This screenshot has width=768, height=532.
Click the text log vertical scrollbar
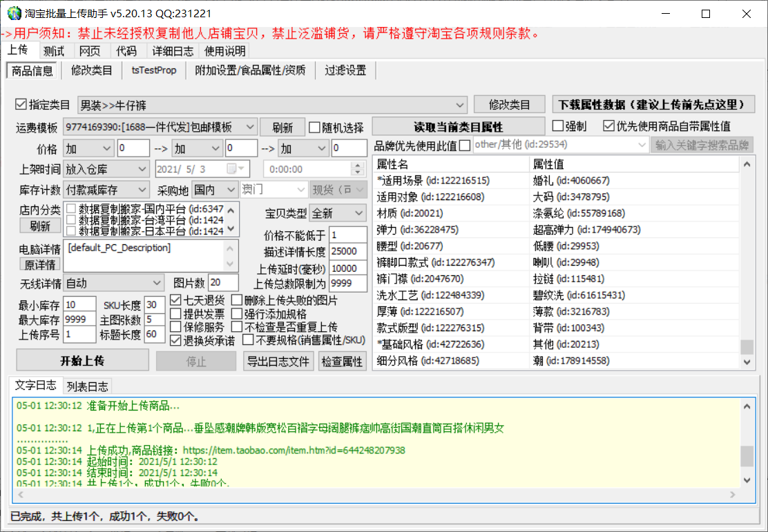[x=747, y=443]
